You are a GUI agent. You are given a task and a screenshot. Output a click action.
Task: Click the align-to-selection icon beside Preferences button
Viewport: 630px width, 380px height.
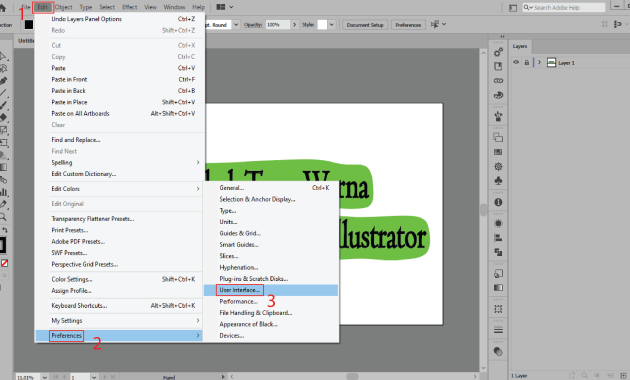(x=434, y=25)
